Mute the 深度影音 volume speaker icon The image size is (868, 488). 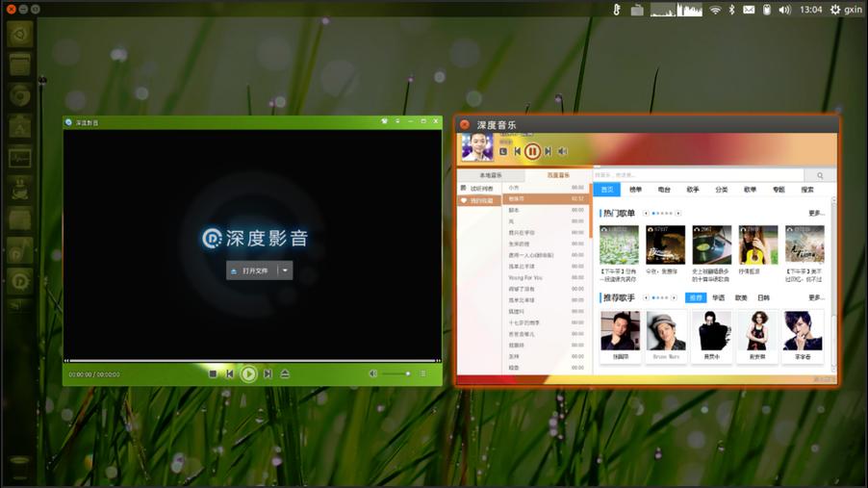pyautogui.click(x=372, y=373)
